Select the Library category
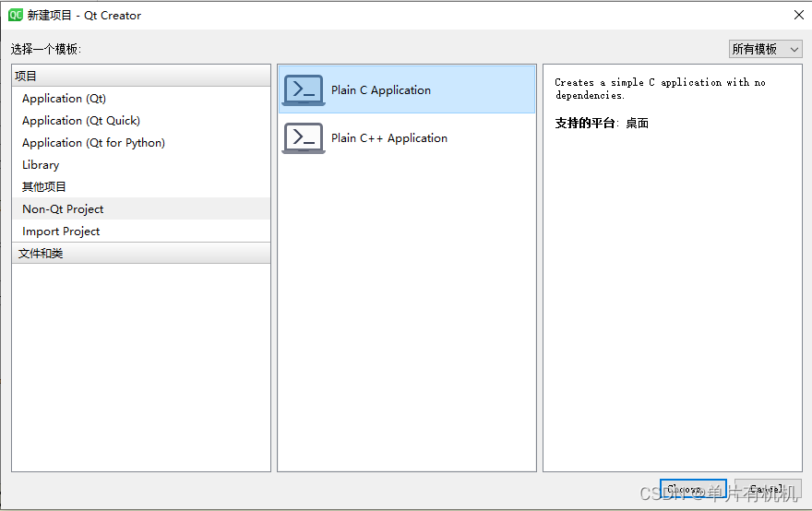Viewport: 812px width, 511px height. click(x=141, y=165)
